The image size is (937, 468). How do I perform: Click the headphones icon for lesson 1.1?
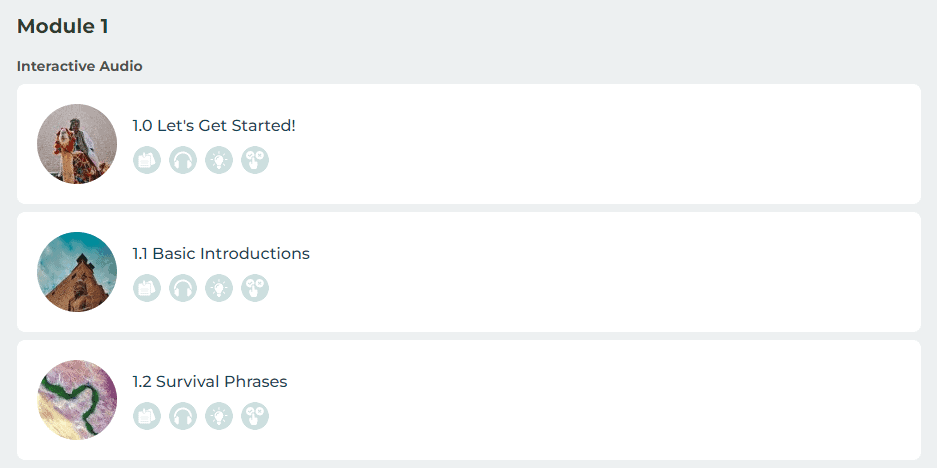pos(183,288)
